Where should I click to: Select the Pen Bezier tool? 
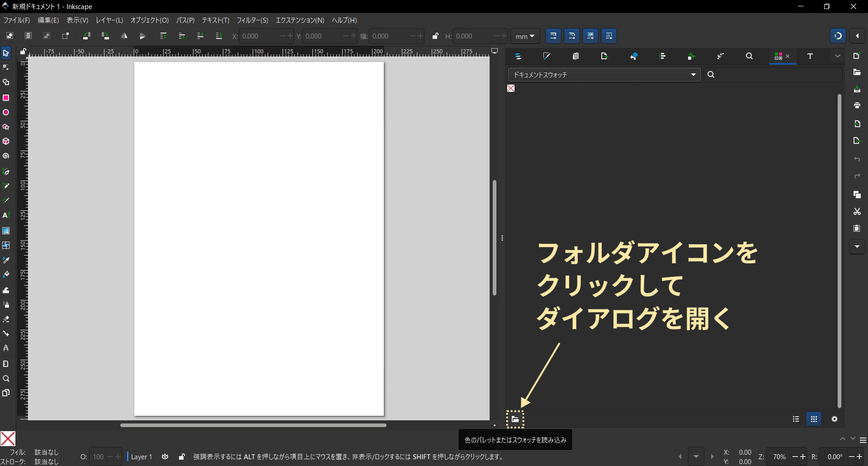tap(6, 171)
